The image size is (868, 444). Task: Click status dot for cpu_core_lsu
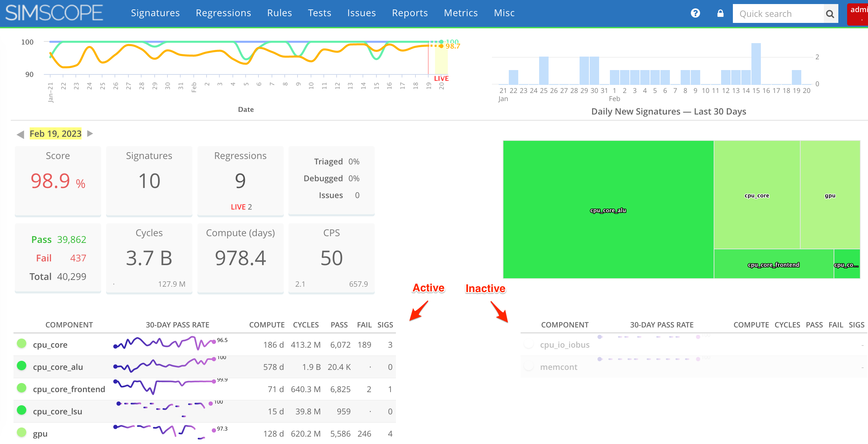(22, 410)
